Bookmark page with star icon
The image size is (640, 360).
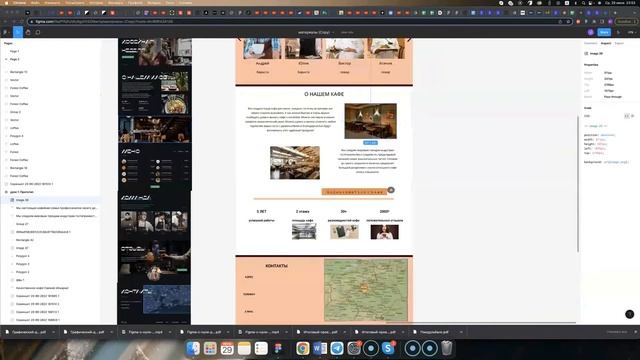pos(568,22)
